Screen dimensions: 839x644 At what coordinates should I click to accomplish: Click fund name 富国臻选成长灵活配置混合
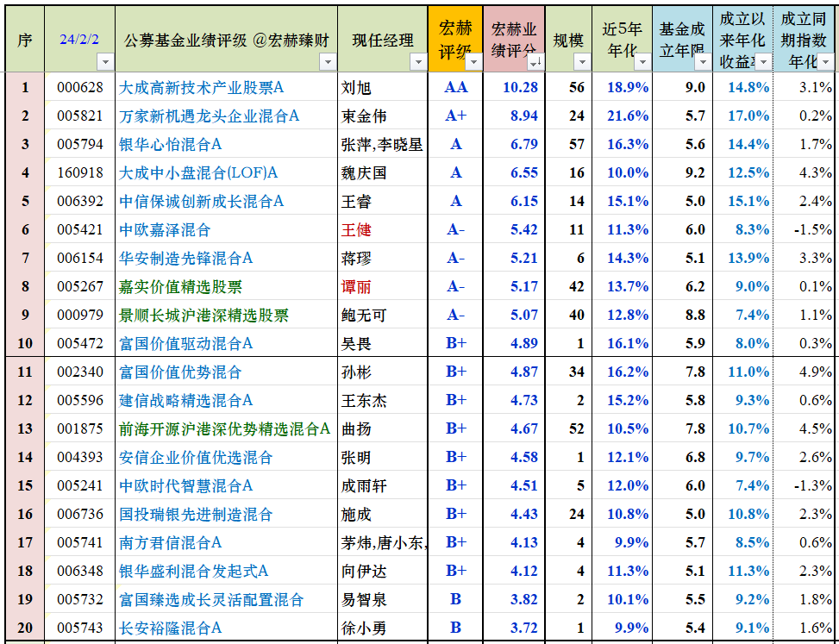(x=211, y=599)
